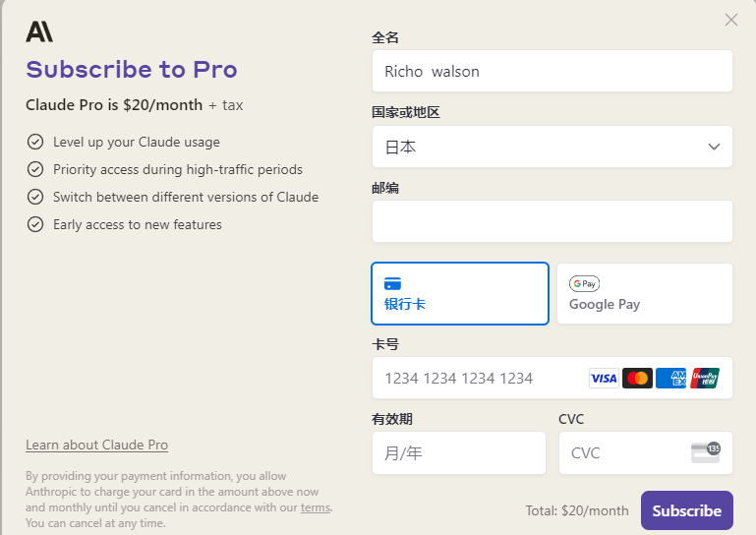
Task: Click the 有效期 expiry date field
Action: [x=458, y=453]
